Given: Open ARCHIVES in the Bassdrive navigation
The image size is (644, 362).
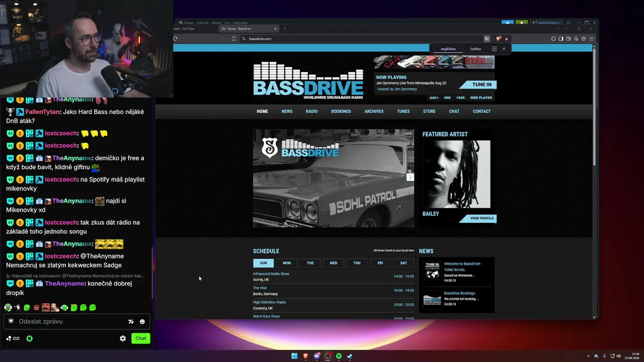Looking at the screenshot, I should click(x=374, y=112).
